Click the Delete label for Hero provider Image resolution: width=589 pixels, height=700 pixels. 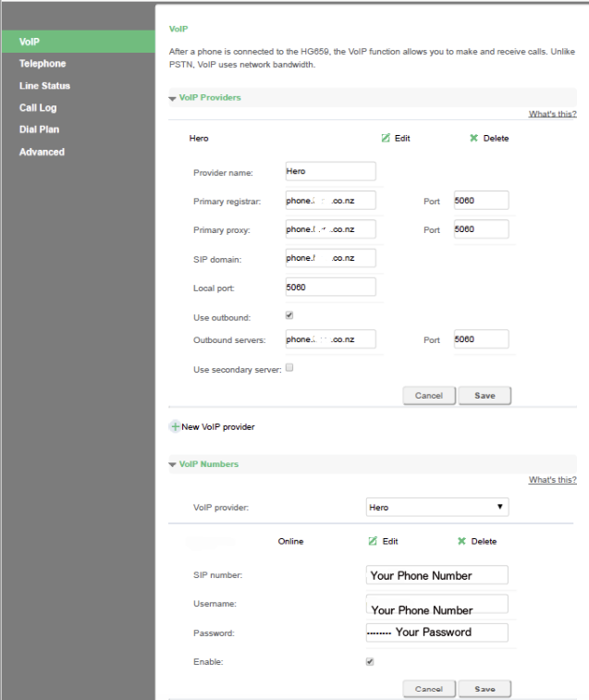coord(497,139)
